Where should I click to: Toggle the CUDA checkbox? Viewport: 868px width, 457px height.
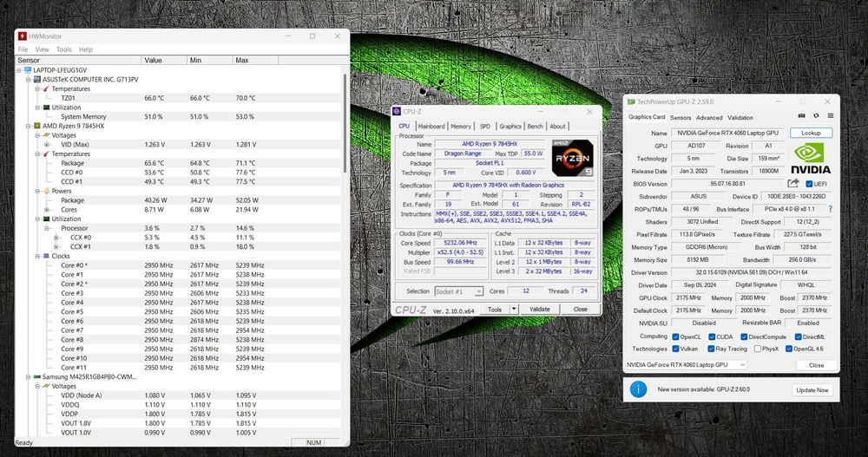tap(712, 337)
